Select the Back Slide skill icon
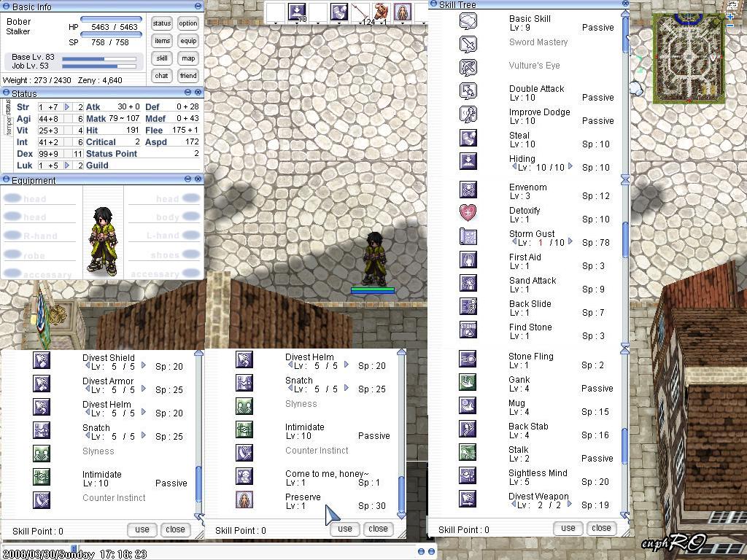This screenshot has width=747, height=560. (x=468, y=306)
